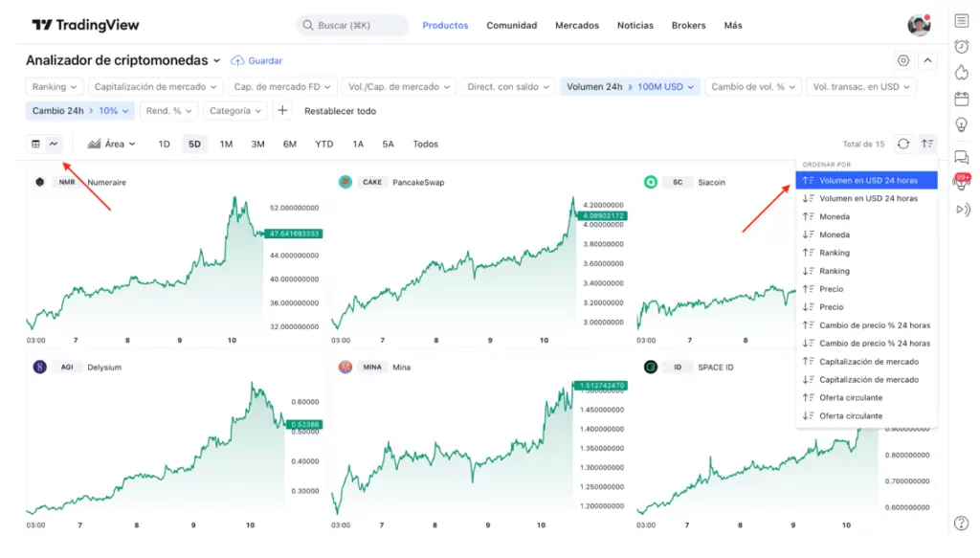The width and height of the screenshot is (980, 558).
Task: Set chart range to 1D
Action: [x=164, y=144]
